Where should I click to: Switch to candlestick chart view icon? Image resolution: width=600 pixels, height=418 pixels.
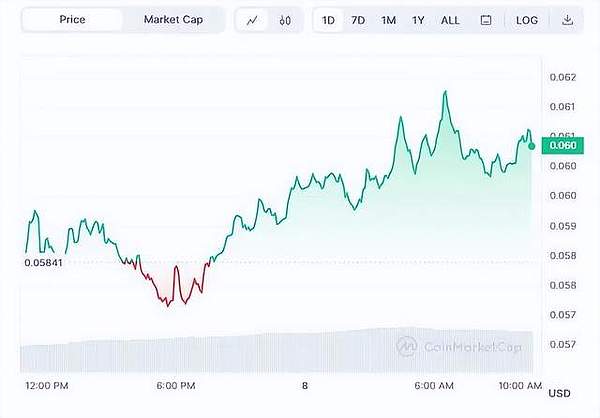pyautogui.click(x=285, y=20)
